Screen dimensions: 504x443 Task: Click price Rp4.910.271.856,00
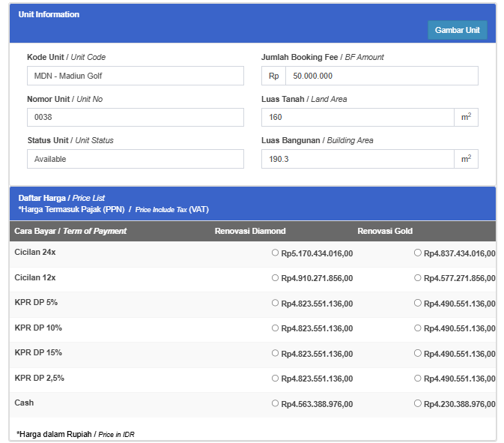click(317, 278)
